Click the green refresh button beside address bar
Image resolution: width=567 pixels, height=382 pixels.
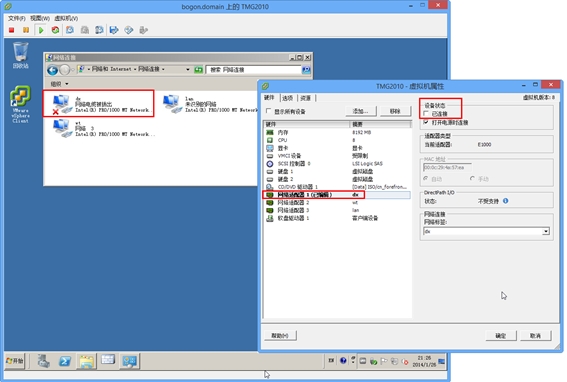click(x=198, y=69)
